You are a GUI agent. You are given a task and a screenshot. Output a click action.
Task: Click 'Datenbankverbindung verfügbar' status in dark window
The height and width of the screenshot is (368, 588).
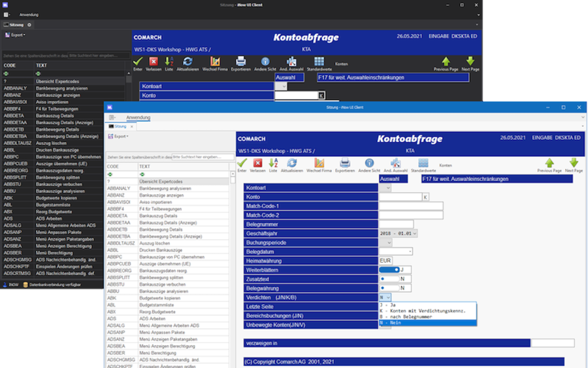[52, 285]
